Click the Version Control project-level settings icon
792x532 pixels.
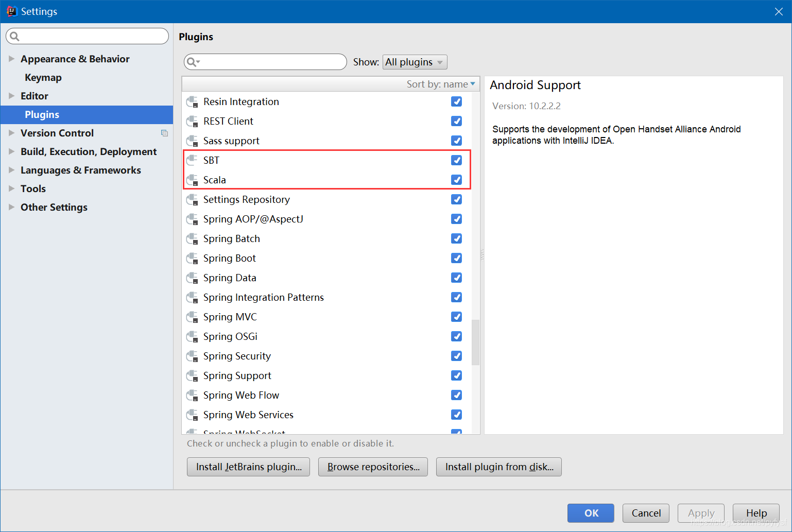[164, 133]
